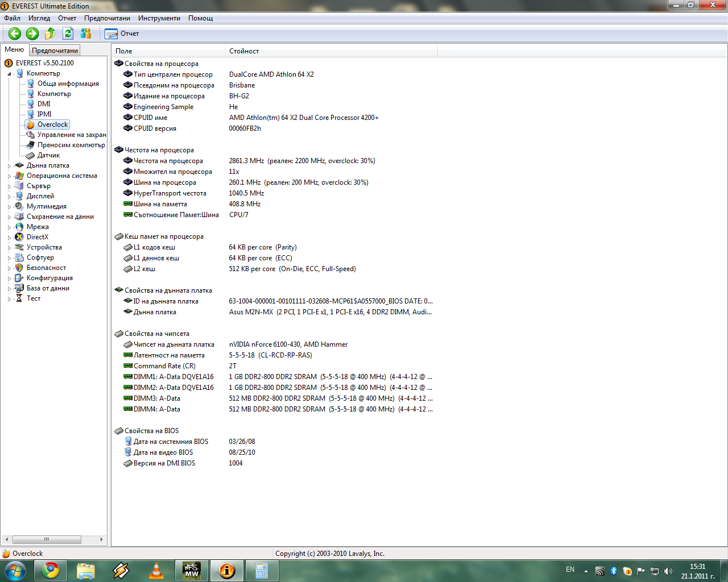Screen dimensions: 728x582
Task: Expand the Дънна платка tree node
Action: (x=9, y=166)
